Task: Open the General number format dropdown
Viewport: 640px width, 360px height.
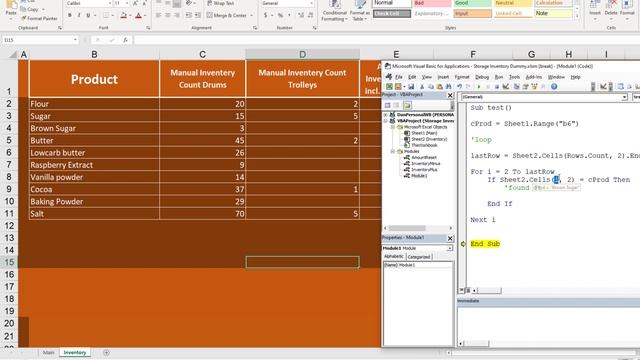Action: [x=311, y=3]
